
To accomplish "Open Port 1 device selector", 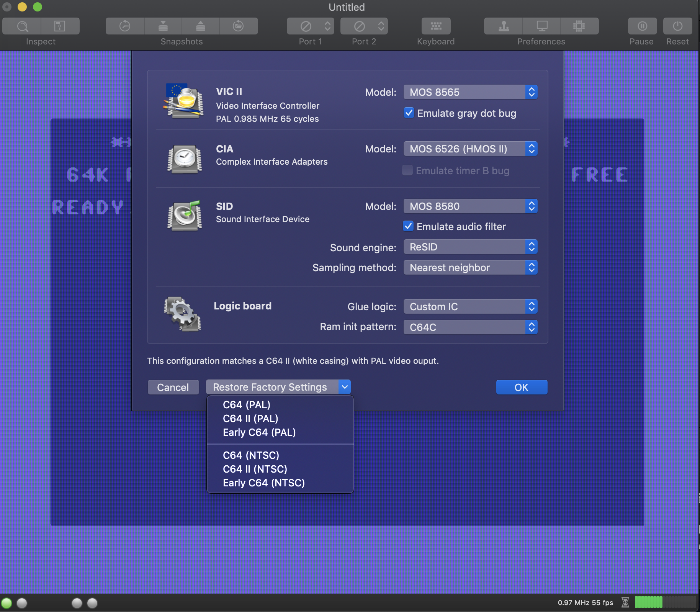I will [x=311, y=26].
